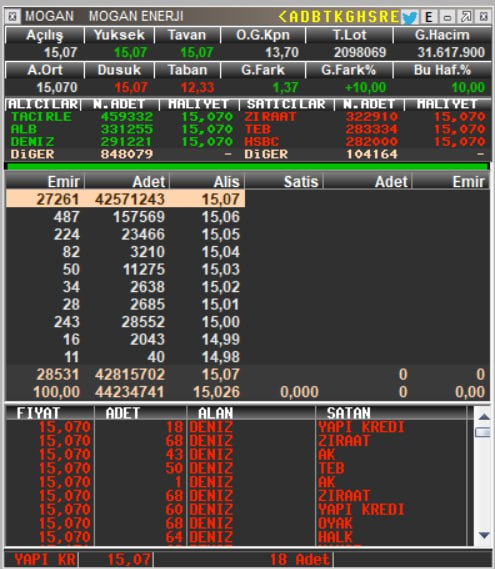495x569 pixels.
Task: Click total bid quantity 42815702
Action: tap(130, 374)
